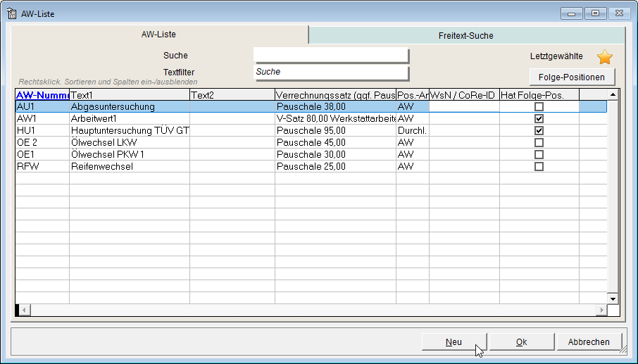This screenshot has width=638, height=364.
Task: Check Folge-Pos. box for Ölwechsel LKW
Action: (x=539, y=142)
